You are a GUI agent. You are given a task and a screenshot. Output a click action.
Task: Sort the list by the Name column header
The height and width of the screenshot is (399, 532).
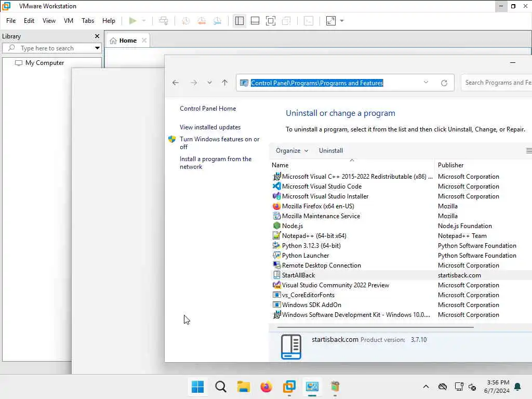[x=280, y=165]
